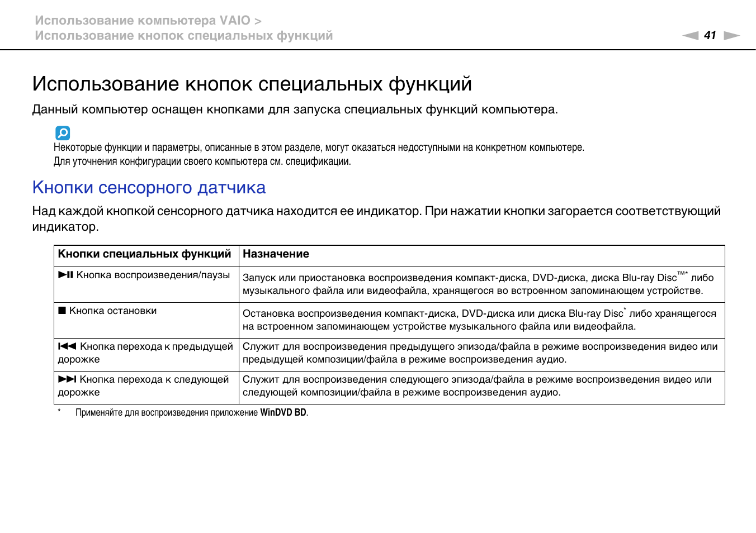756x533 pixels.
Task: Click the next-track icon in the table
Action: coord(67,379)
